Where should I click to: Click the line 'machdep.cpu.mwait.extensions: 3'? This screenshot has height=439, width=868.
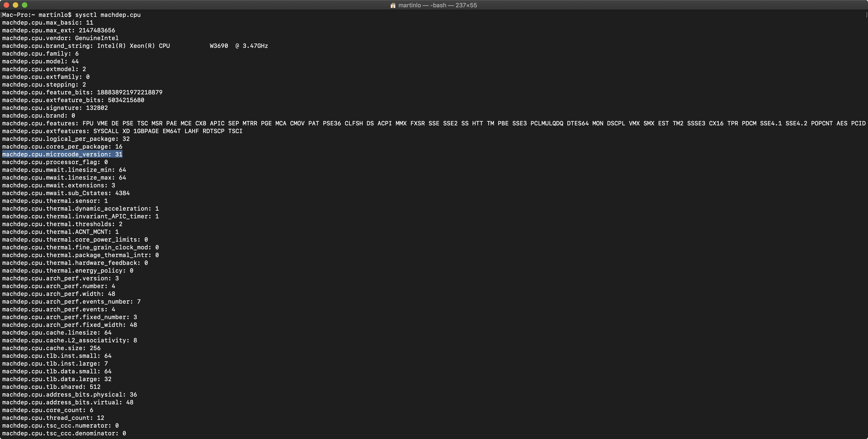[59, 186]
